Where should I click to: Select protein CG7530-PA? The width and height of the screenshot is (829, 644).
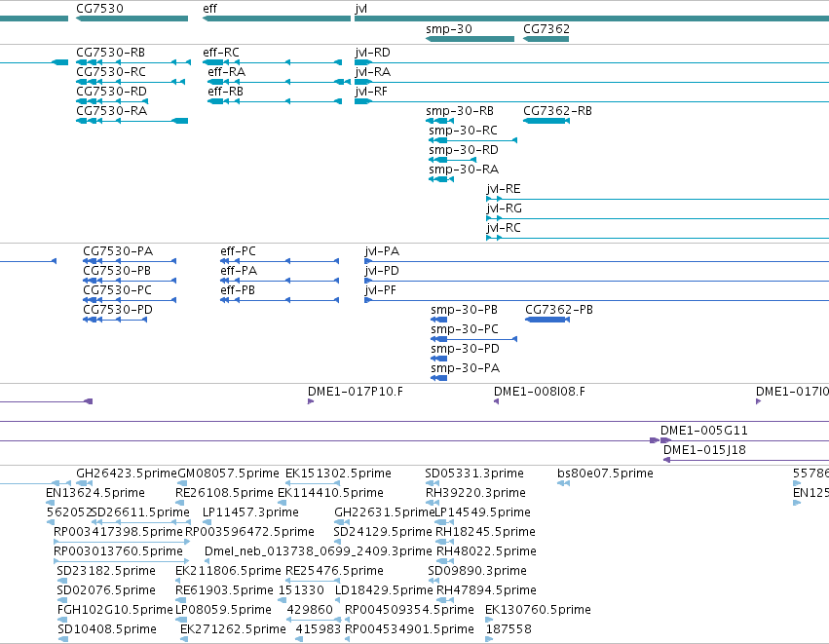(130, 261)
